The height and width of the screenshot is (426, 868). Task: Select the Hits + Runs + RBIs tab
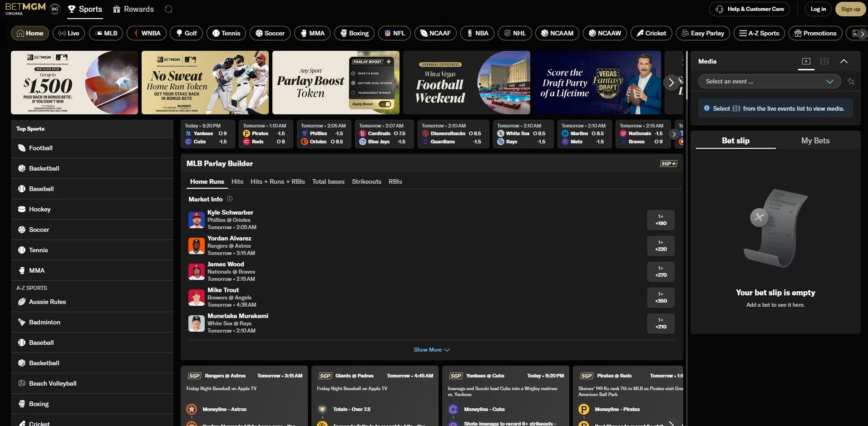tap(278, 181)
